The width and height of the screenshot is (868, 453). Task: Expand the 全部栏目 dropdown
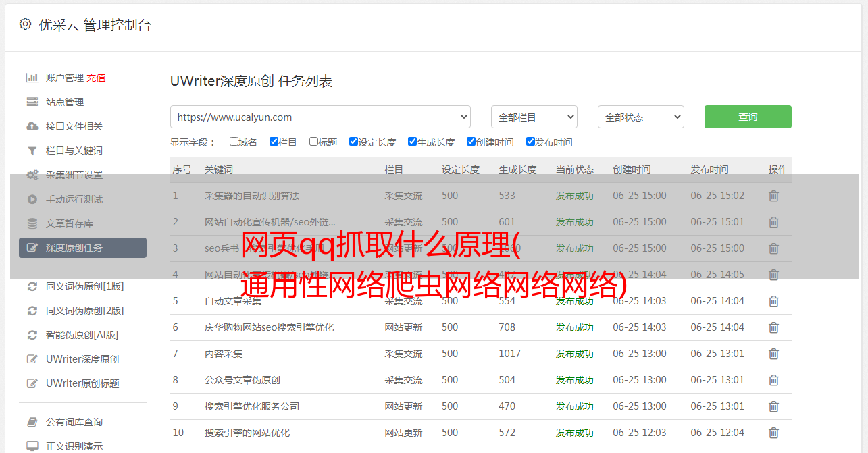click(x=534, y=117)
